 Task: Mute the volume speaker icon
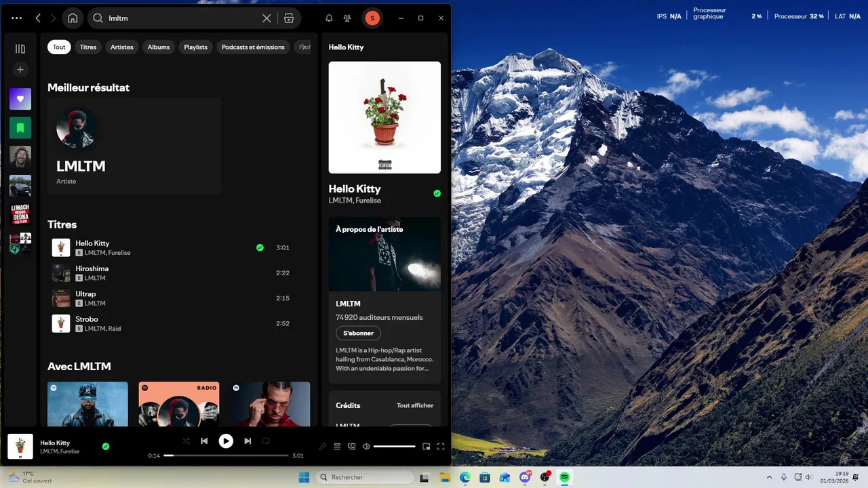[x=366, y=447]
